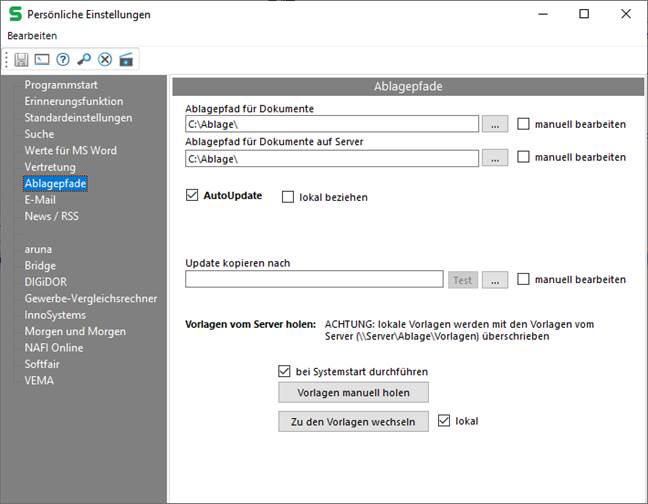Uncheck bei Systemstart durchführen
648x504 pixels.
(285, 372)
